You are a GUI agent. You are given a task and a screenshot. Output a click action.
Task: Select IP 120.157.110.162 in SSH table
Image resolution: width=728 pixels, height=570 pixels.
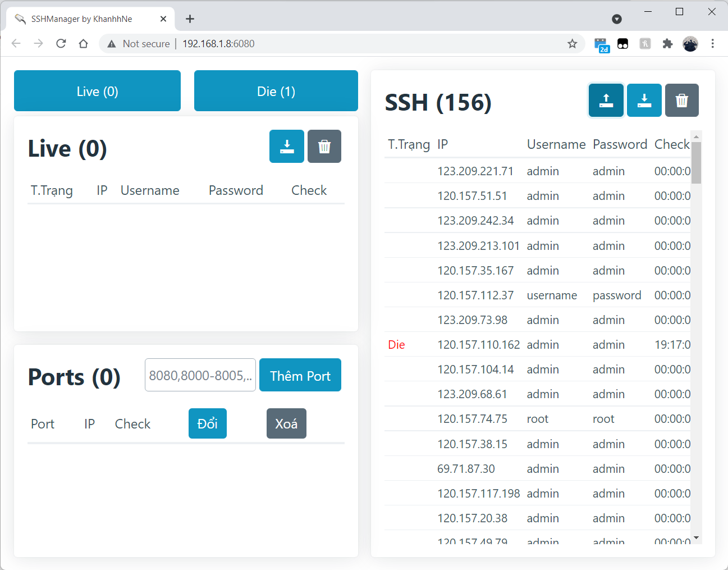pyautogui.click(x=479, y=345)
